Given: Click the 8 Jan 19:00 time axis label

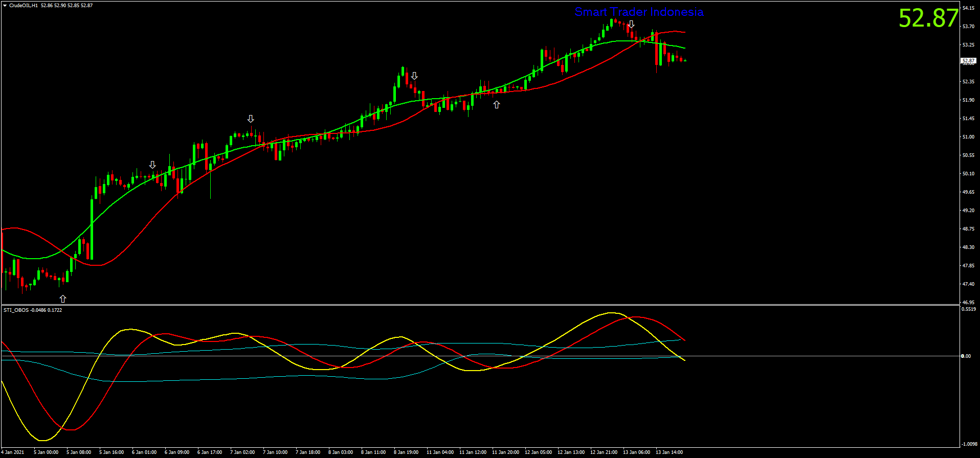Looking at the screenshot, I should (x=406, y=452).
